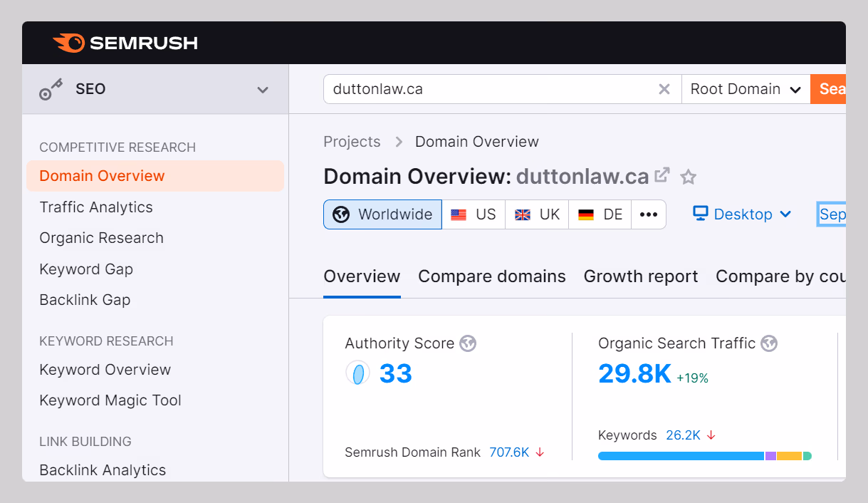
Task: Open the Compare by countries tab
Action: 780,276
